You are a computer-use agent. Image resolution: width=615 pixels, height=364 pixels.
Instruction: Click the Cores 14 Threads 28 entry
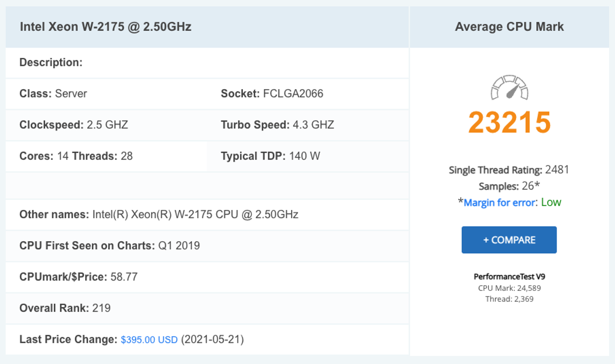click(x=76, y=156)
